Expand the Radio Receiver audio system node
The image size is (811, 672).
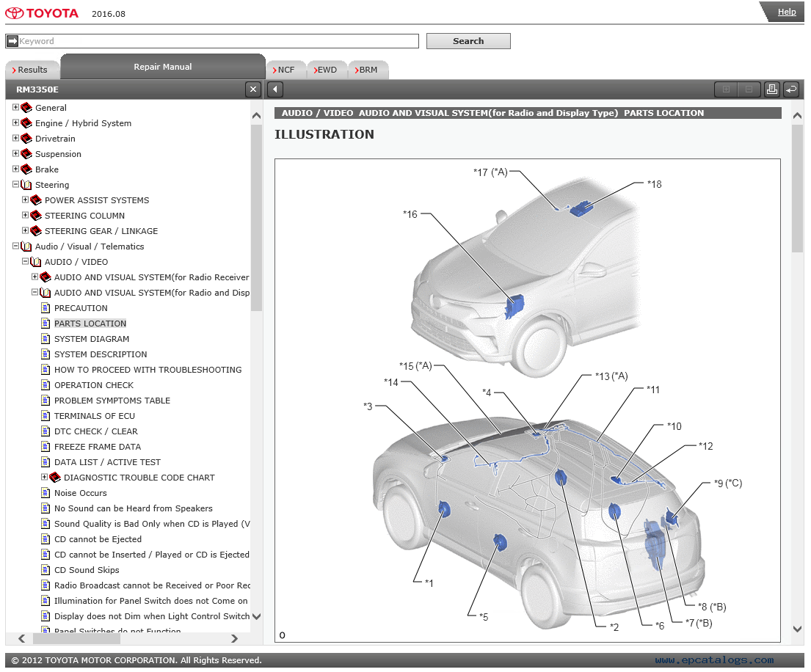coord(34,277)
